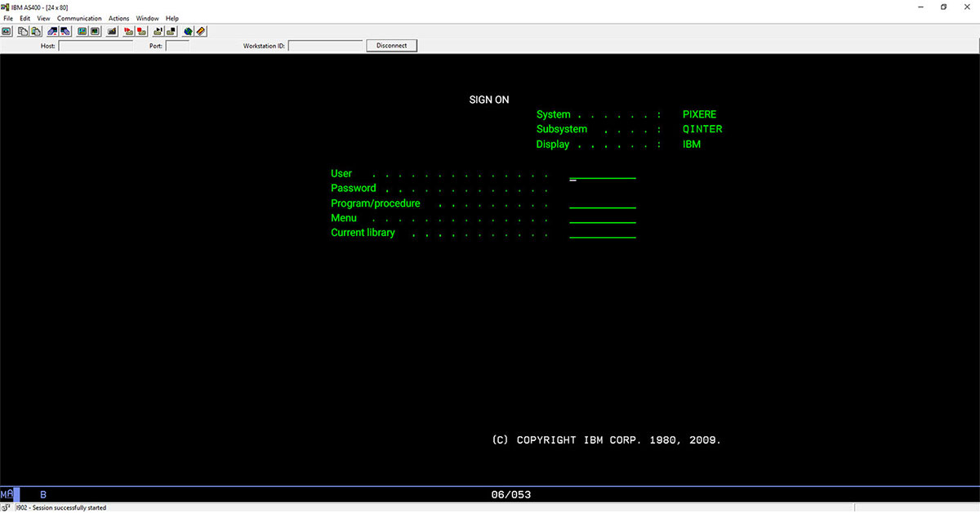Click the subsystem value QINTER

pos(702,129)
